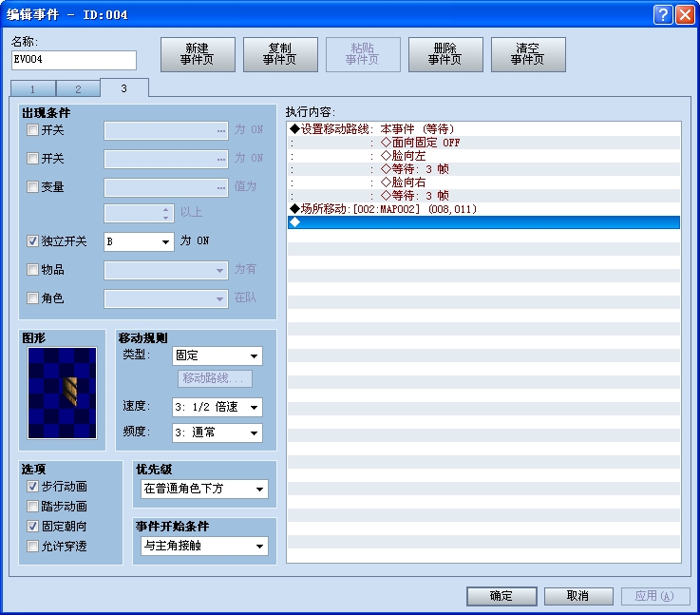Open the movement 类型 dropdown
Screen dimensions: 700x615
pyautogui.click(x=217, y=356)
